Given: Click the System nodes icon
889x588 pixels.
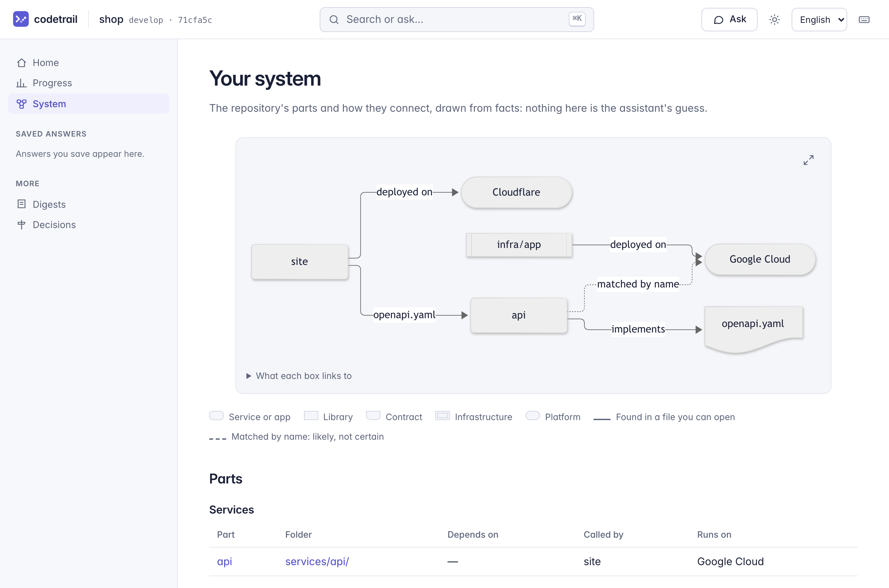Looking at the screenshot, I should (x=21, y=104).
